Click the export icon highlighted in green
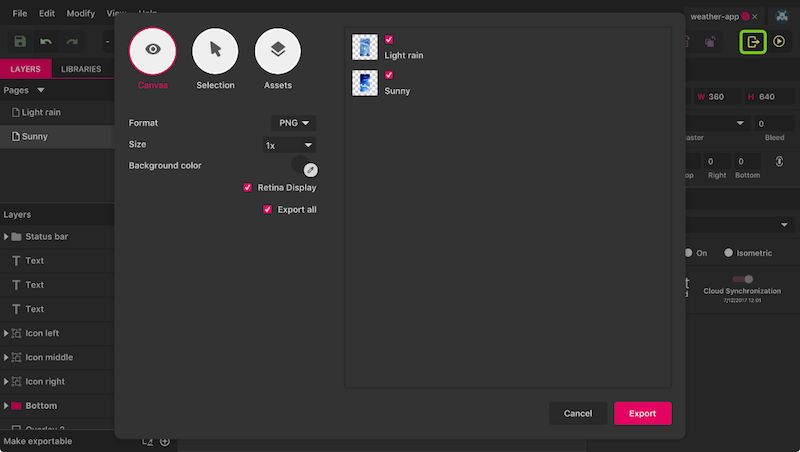This screenshot has height=452, width=800. click(x=753, y=42)
